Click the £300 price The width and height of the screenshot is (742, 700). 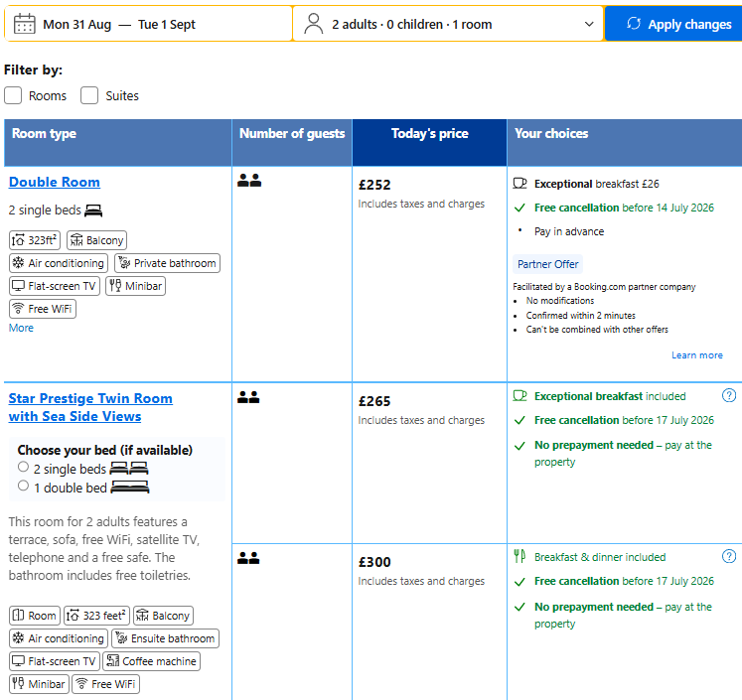click(x=374, y=562)
